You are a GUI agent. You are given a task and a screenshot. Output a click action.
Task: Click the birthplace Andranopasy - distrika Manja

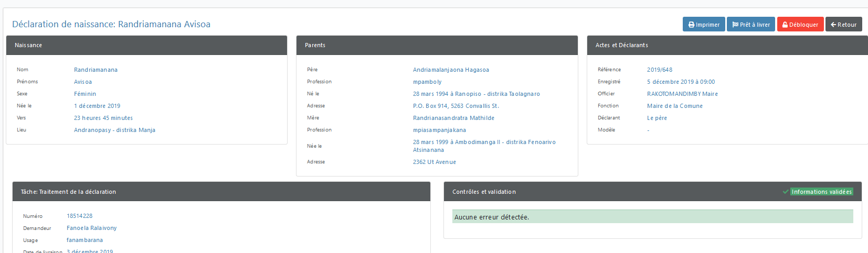pyautogui.click(x=114, y=130)
